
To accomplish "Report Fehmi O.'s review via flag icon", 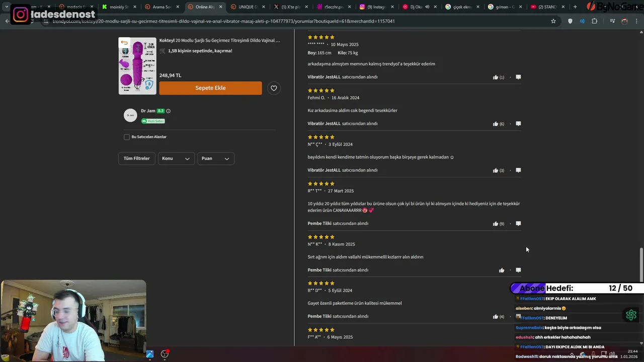I will point(518,124).
